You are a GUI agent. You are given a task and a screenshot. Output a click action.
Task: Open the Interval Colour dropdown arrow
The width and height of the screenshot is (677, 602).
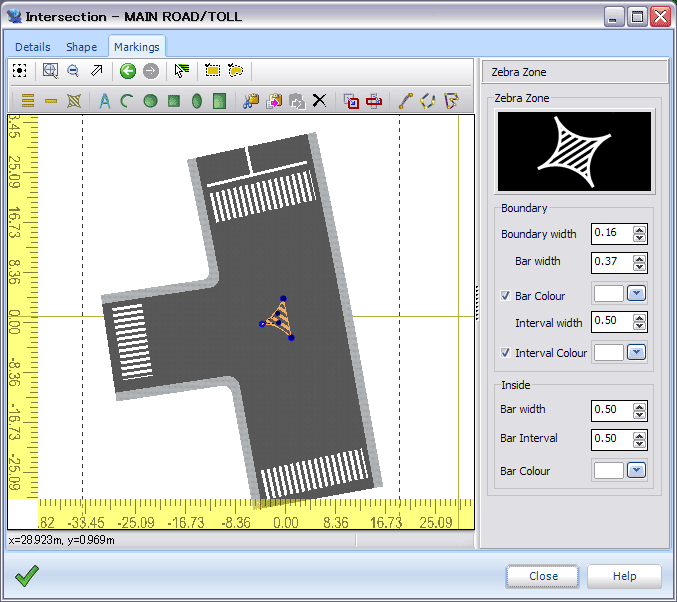click(636, 352)
